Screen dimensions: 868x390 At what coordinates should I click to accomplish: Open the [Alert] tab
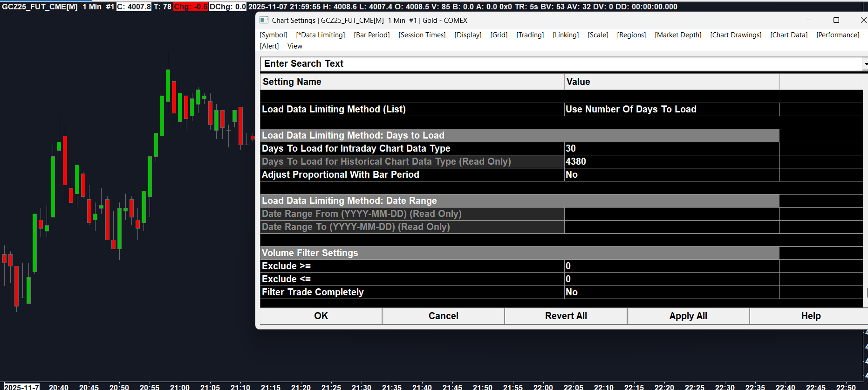269,46
